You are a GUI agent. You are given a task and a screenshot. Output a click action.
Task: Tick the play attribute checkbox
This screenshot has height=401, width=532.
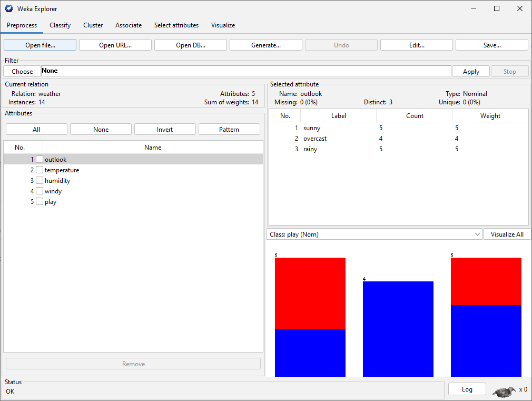pos(40,201)
